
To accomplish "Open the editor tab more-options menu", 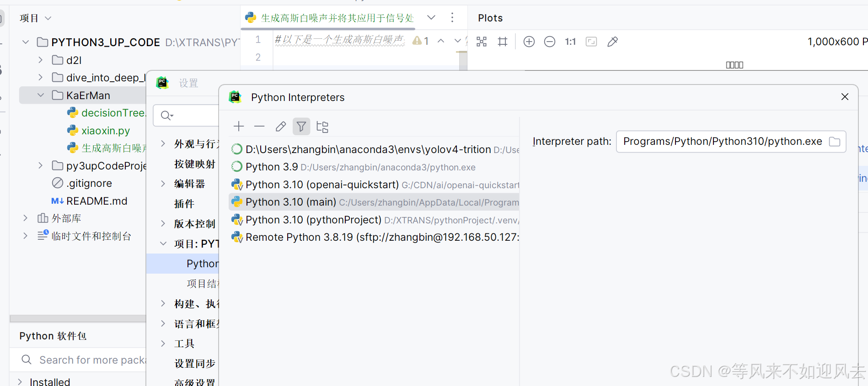I will click(x=452, y=18).
